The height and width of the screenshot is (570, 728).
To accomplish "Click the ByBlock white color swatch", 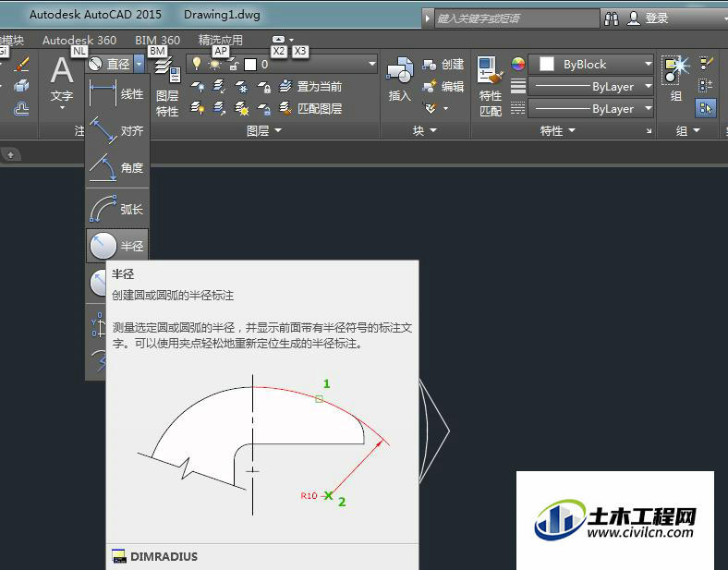I will (547, 64).
